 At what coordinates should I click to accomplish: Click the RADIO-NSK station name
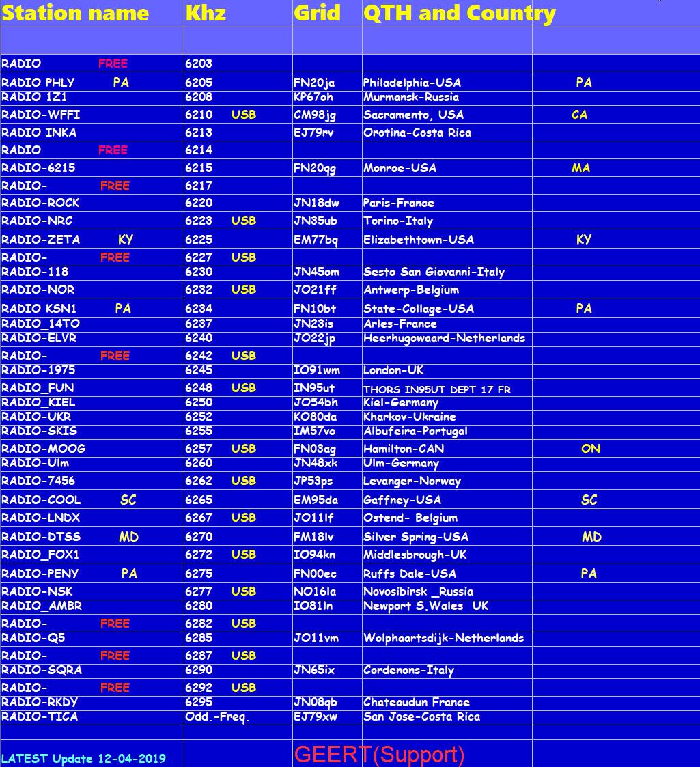(x=37, y=591)
